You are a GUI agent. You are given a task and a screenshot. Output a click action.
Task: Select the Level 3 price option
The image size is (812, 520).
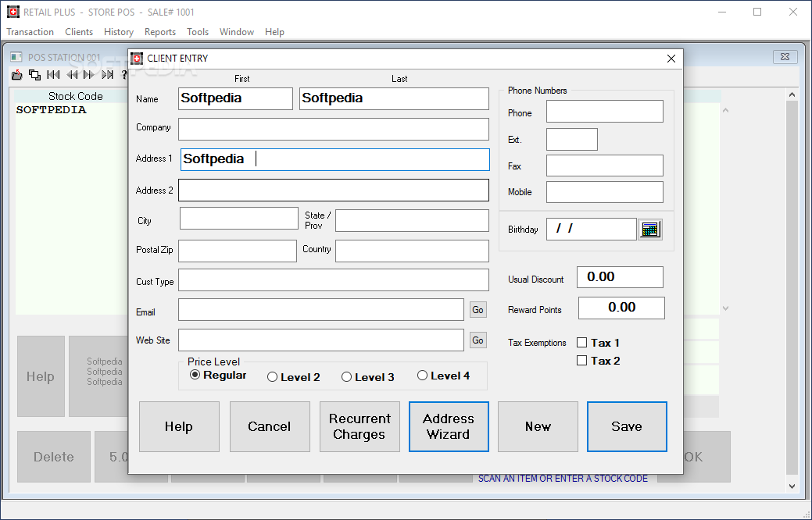point(367,377)
